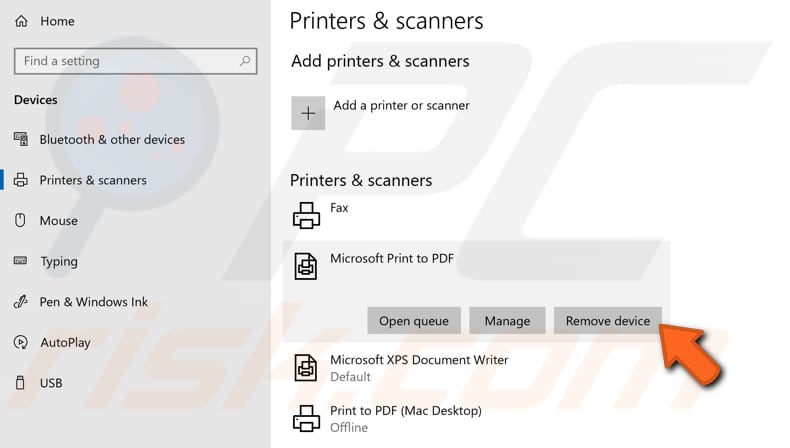
Task: Open AutoPlay settings page
Action: pyautogui.click(x=65, y=343)
